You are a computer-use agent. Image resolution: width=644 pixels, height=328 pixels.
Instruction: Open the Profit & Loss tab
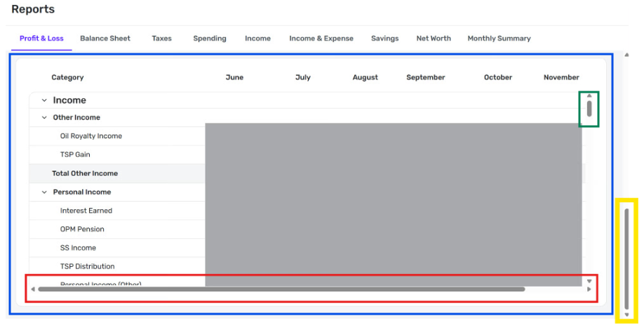41,38
